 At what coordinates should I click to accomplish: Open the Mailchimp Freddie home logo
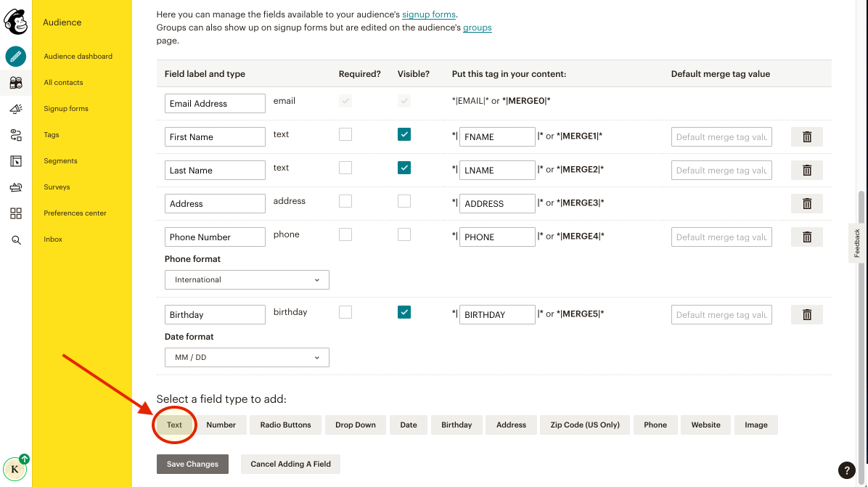[x=16, y=22]
